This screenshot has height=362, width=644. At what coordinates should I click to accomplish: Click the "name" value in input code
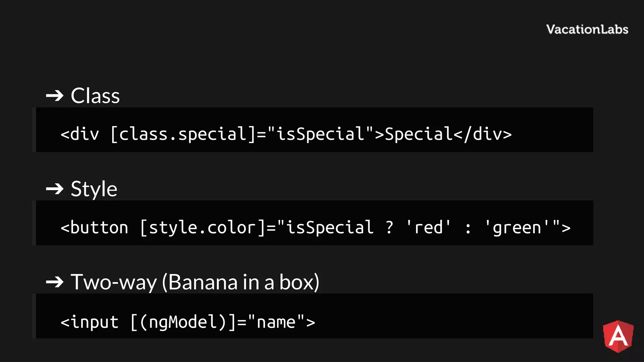point(276,322)
